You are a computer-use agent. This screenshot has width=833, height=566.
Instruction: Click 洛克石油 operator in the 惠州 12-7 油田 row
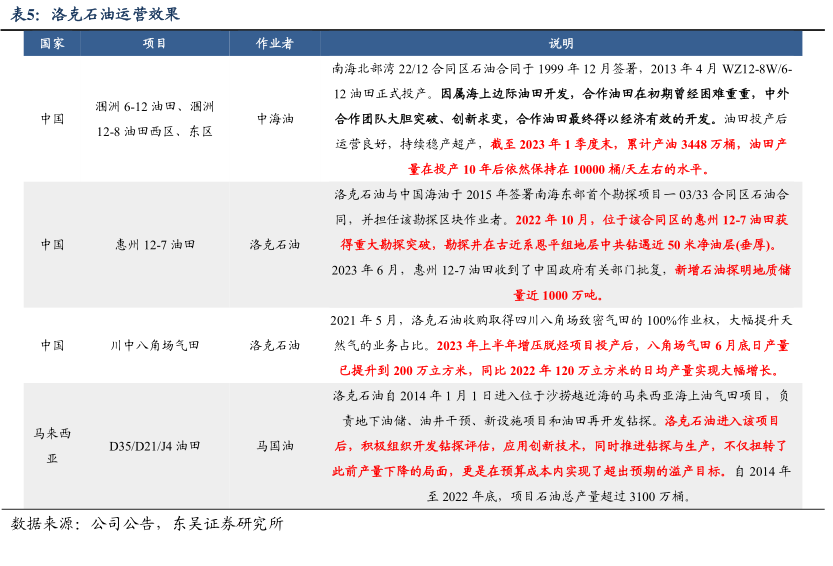(x=274, y=244)
